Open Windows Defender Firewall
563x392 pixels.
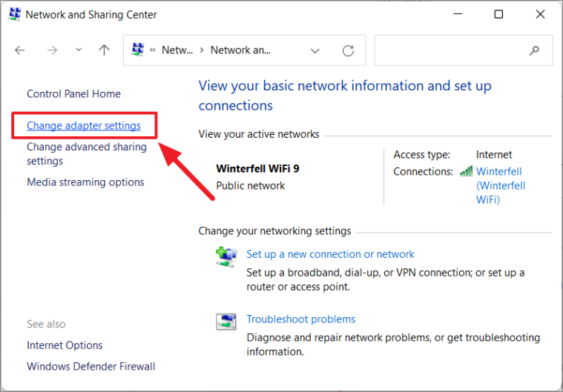[x=90, y=367]
